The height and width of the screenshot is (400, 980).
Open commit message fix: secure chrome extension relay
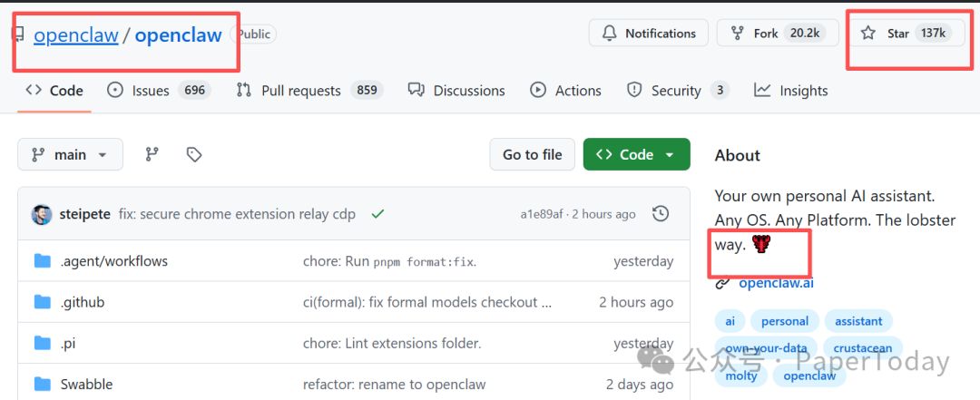[237, 214]
